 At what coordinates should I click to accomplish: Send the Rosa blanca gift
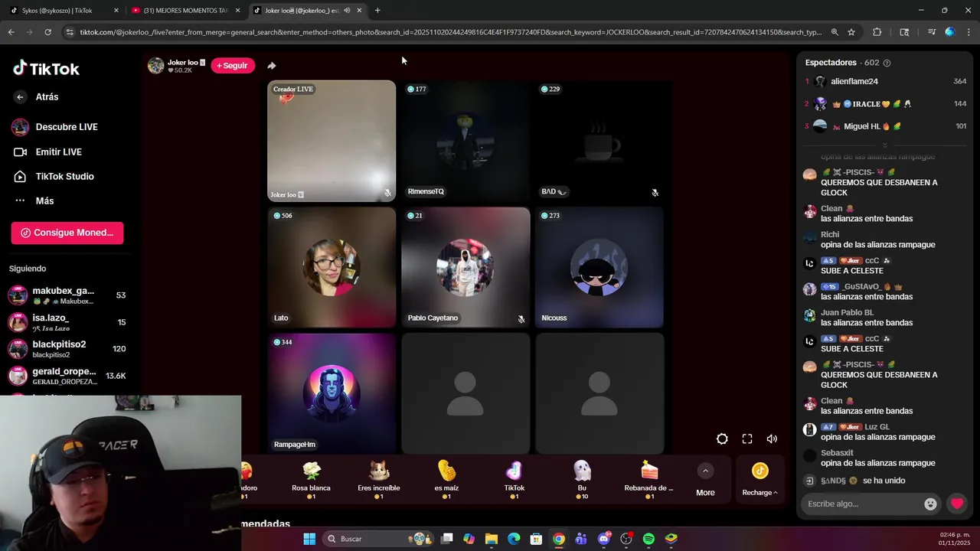coord(311,480)
